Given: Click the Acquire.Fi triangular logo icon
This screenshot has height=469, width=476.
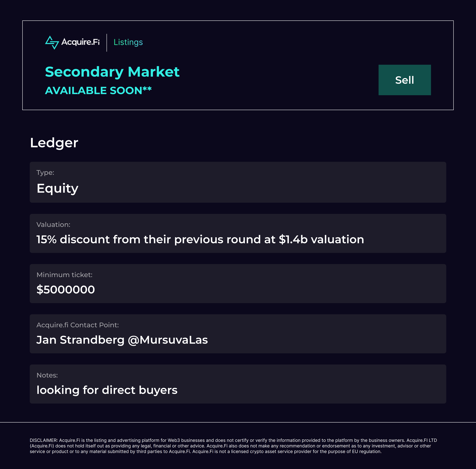Looking at the screenshot, I should [52, 42].
